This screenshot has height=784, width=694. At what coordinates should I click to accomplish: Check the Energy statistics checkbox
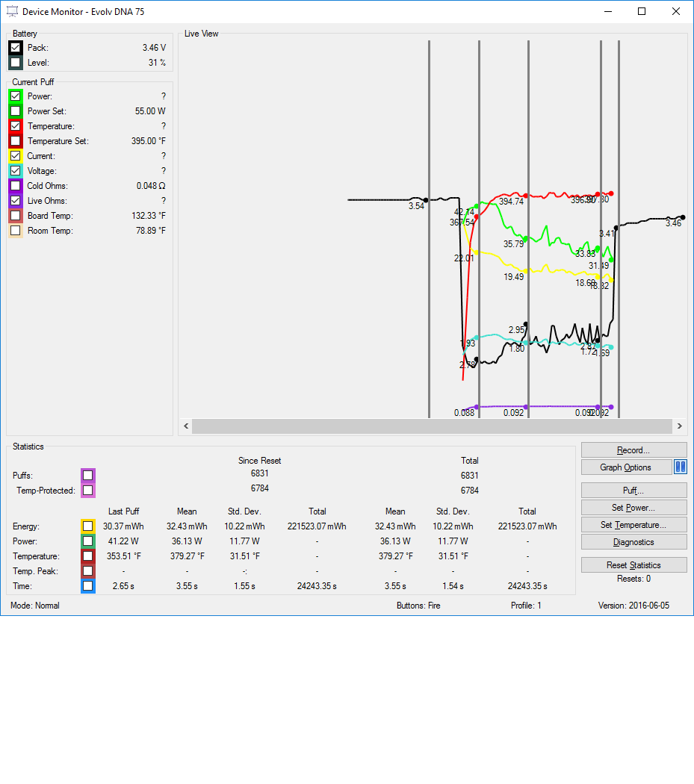point(88,526)
